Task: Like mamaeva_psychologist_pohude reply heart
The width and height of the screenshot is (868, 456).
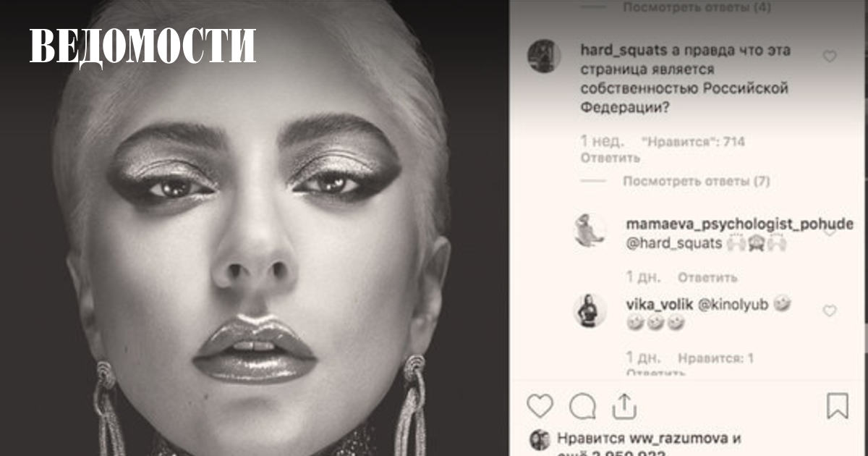Action: pyautogui.click(x=830, y=232)
